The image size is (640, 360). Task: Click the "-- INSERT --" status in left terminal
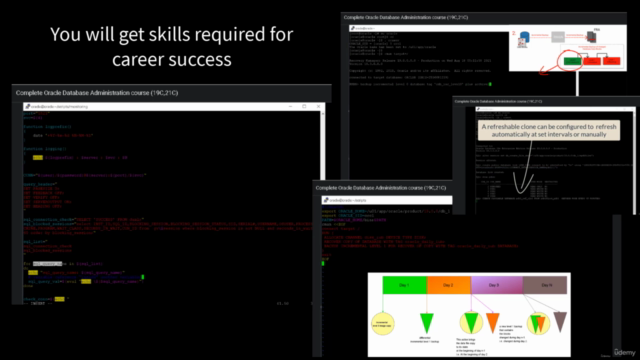(38, 303)
